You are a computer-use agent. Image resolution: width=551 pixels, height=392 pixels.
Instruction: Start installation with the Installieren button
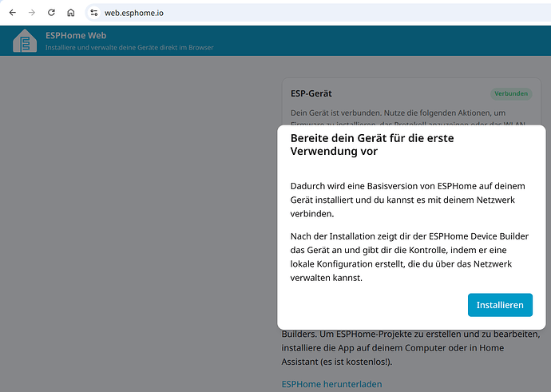(x=500, y=305)
